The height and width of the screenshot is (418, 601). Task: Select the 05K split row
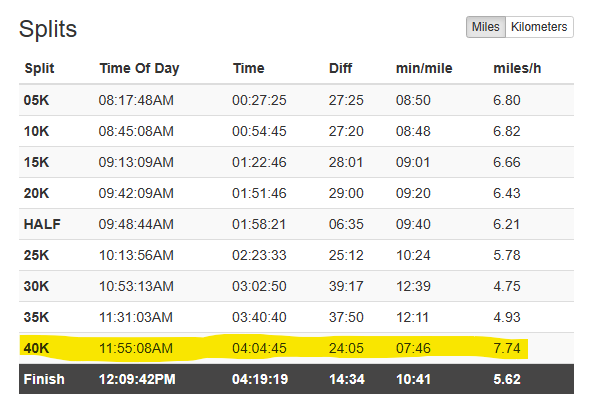(x=296, y=100)
